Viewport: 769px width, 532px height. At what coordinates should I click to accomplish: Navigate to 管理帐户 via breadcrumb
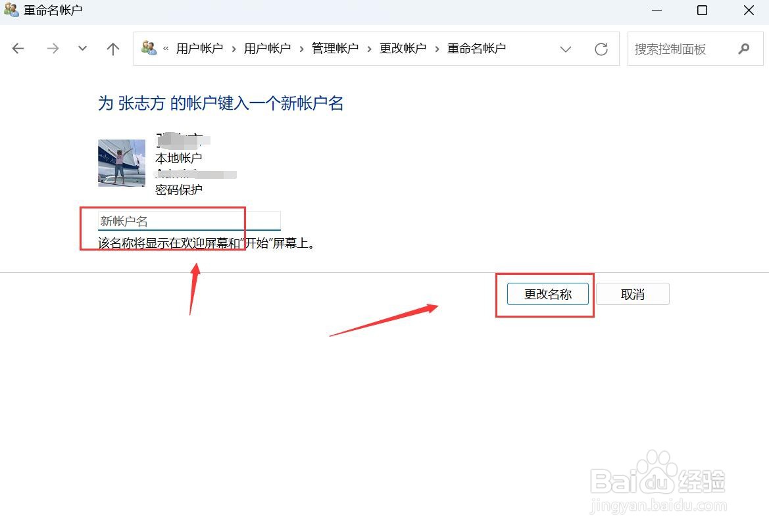[335, 48]
